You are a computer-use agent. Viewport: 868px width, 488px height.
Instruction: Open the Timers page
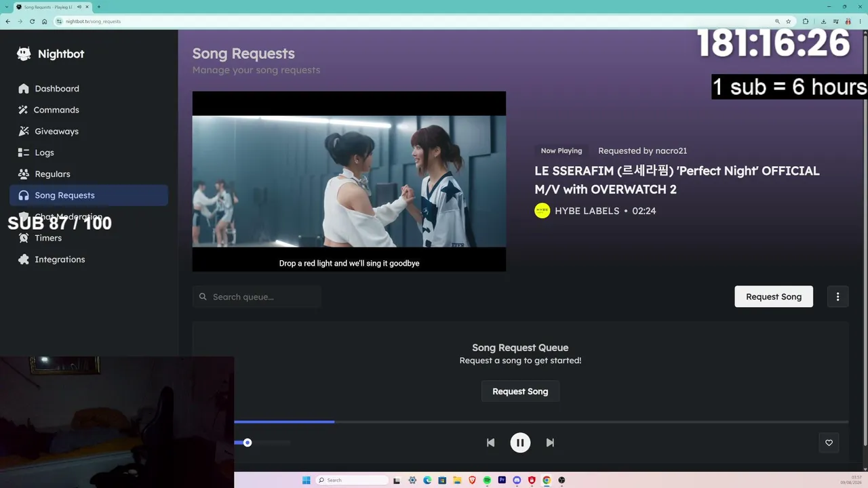tap(89, 238)
